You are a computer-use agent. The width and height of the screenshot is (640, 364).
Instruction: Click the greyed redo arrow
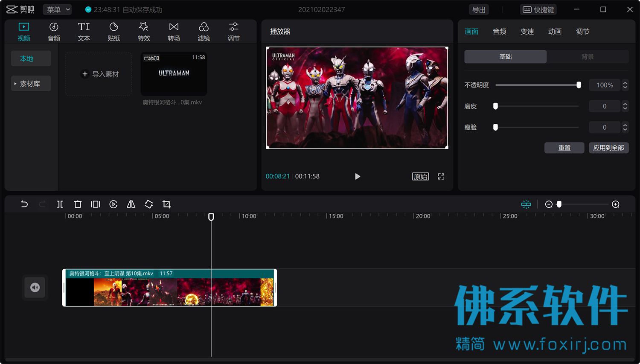pyautogui.click(x=42, y=204)
